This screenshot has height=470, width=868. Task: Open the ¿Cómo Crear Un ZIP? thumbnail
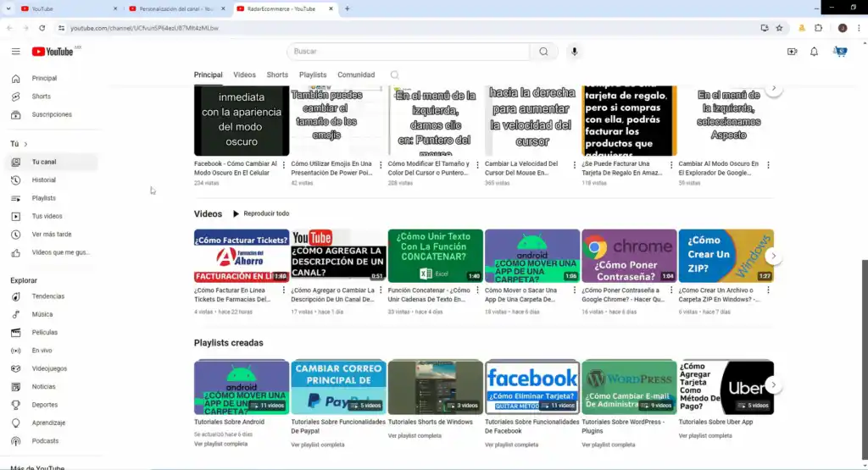pos(726,256)
